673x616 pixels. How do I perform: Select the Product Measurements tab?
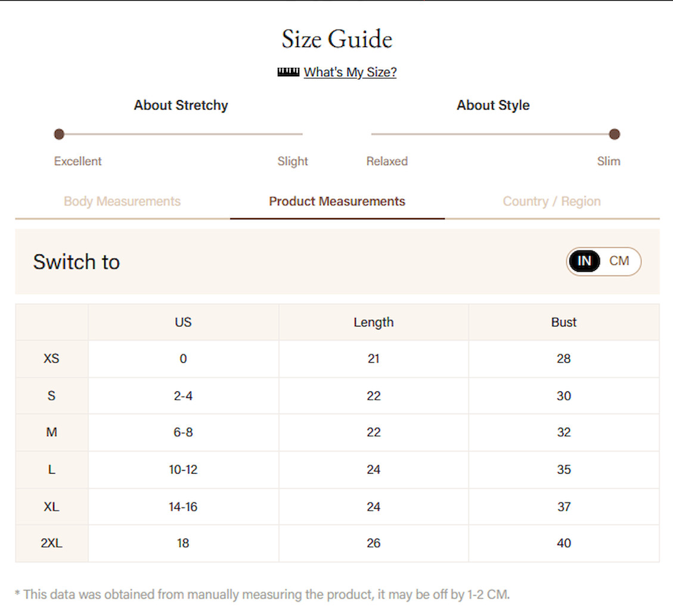(337, 201)
